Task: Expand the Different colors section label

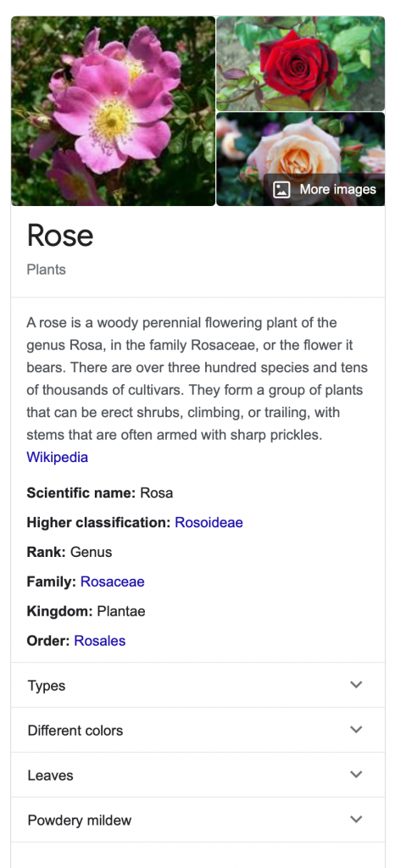Action: 75,730
